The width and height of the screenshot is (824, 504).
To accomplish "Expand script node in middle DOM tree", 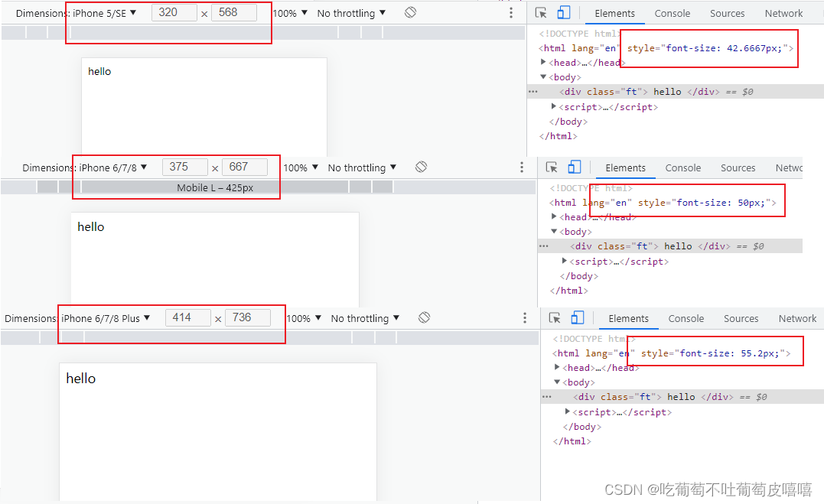I will click(565, 261).
